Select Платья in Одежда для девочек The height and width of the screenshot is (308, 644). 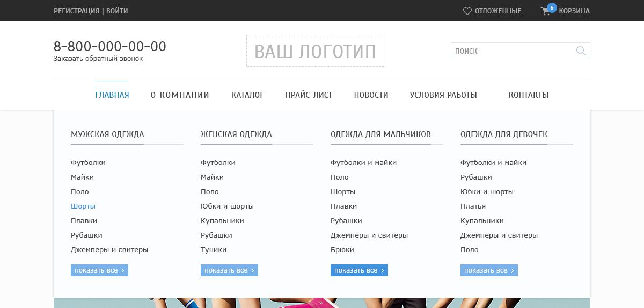[x=473, y=206]
